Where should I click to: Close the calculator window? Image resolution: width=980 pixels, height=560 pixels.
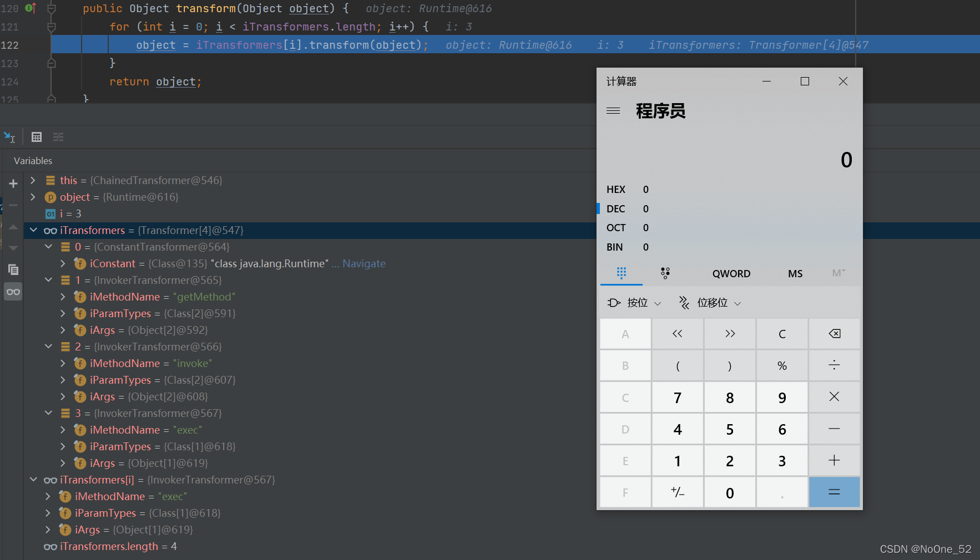843,81
